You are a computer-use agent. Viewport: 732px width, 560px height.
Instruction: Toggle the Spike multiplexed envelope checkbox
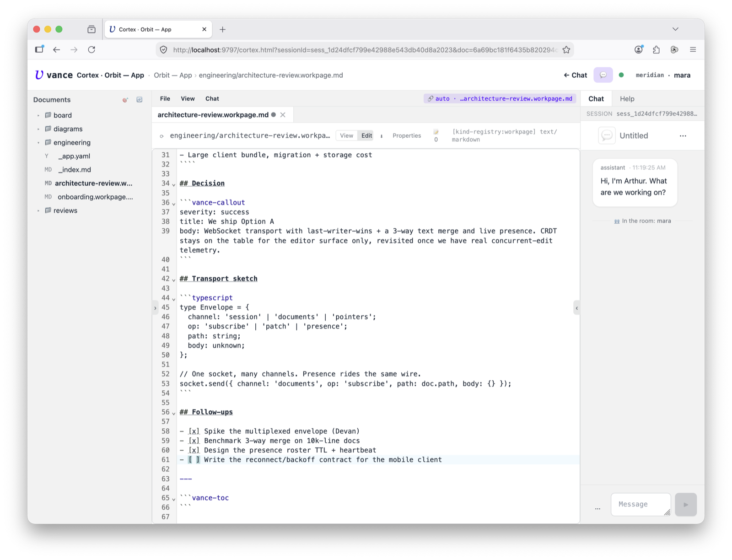(194, 431)
